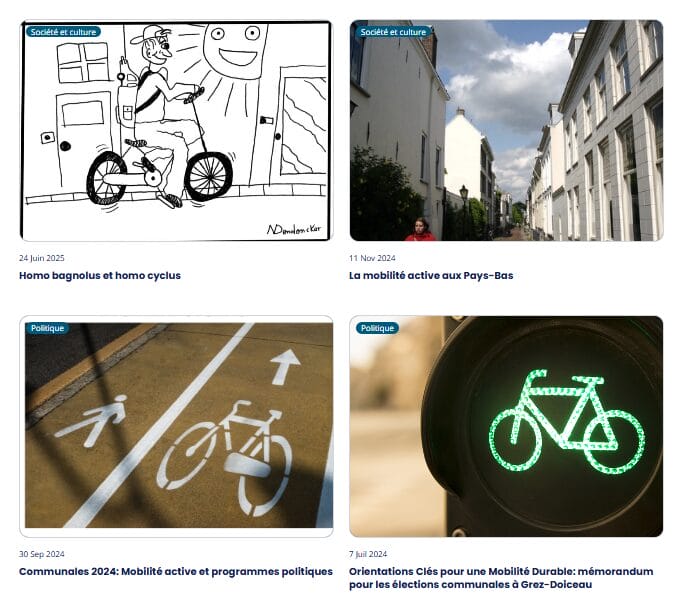Click 'Société et culture' tag on street photo
The image size is (676, 606).
point(393,32)
